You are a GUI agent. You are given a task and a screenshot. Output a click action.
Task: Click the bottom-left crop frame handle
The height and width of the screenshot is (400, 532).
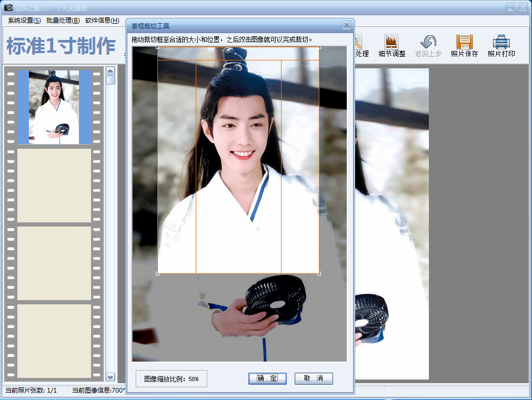158,273
